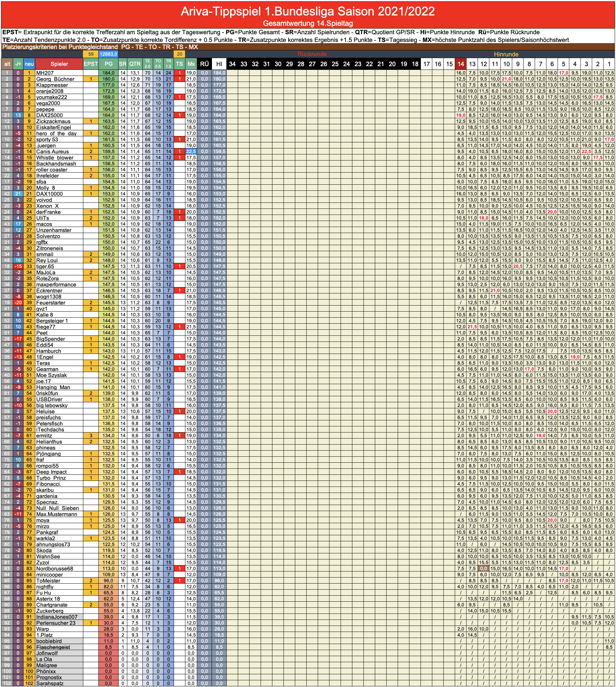Screen dimensions: 616x687
Task: Click player name 'Helianthus'
Action: (49, 442)
